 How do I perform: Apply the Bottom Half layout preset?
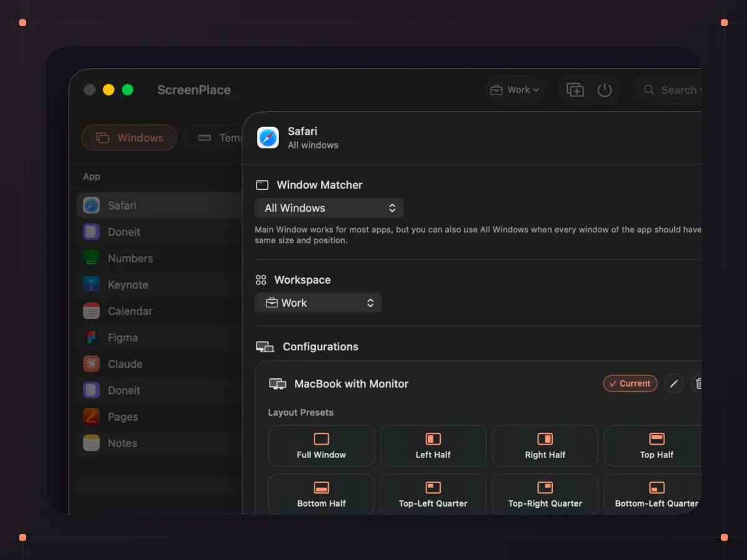coord(321,494)
